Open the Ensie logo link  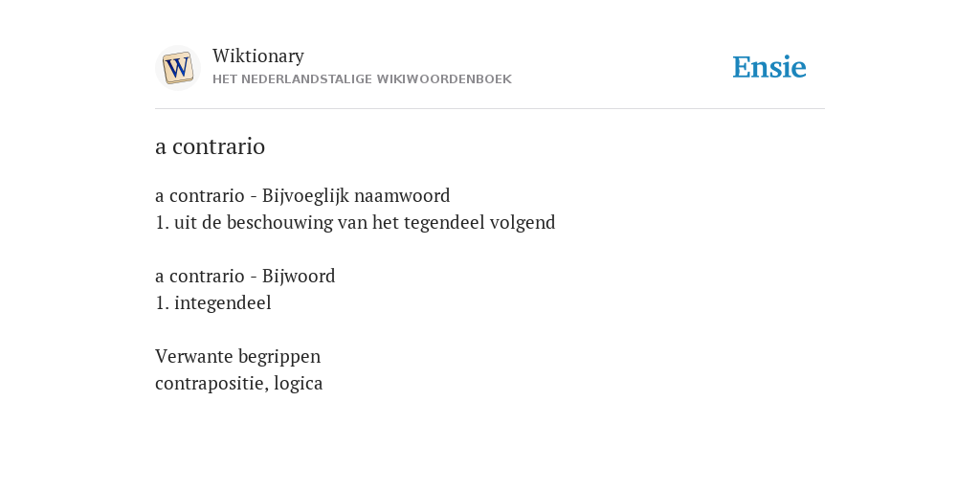pyautogui.click(x=769, y=67)
